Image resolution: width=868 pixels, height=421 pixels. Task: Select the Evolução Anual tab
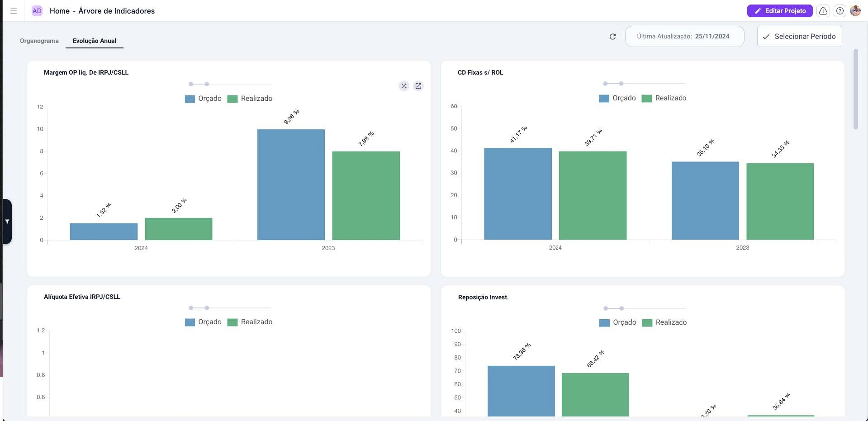(x=95, y=41)
